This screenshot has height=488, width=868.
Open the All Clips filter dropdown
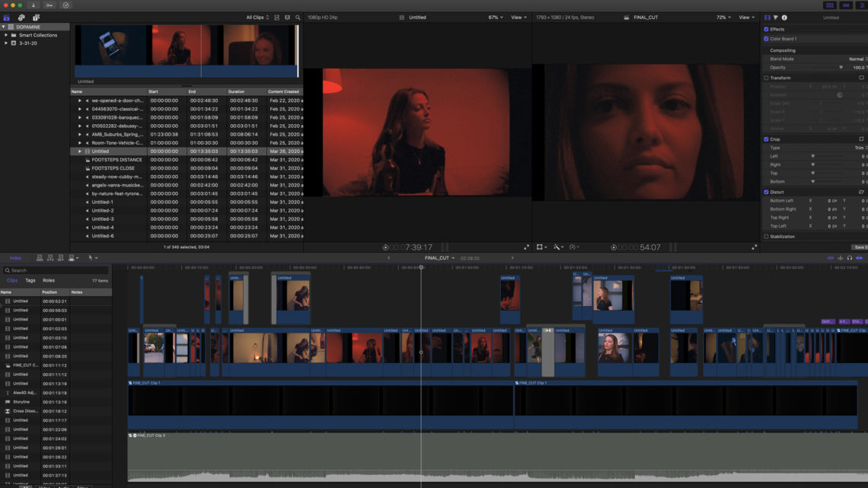click(x=257, y=18)
